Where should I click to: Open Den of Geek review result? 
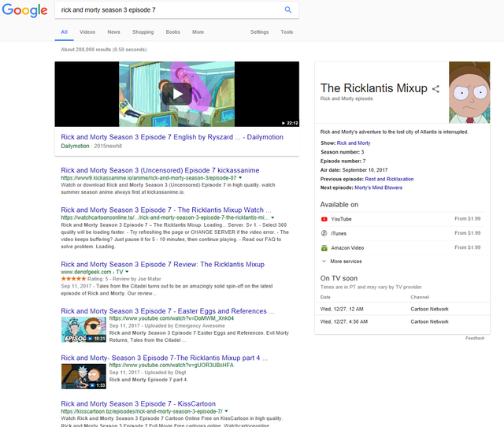tap(163, 264)
